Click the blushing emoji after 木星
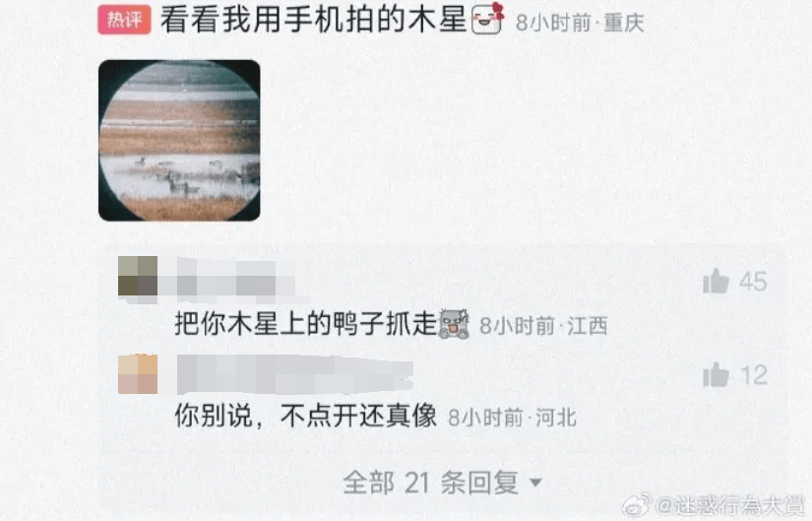The width and height of the screenshot is (812, 521). pyautogui.click(x=487, y=19)
